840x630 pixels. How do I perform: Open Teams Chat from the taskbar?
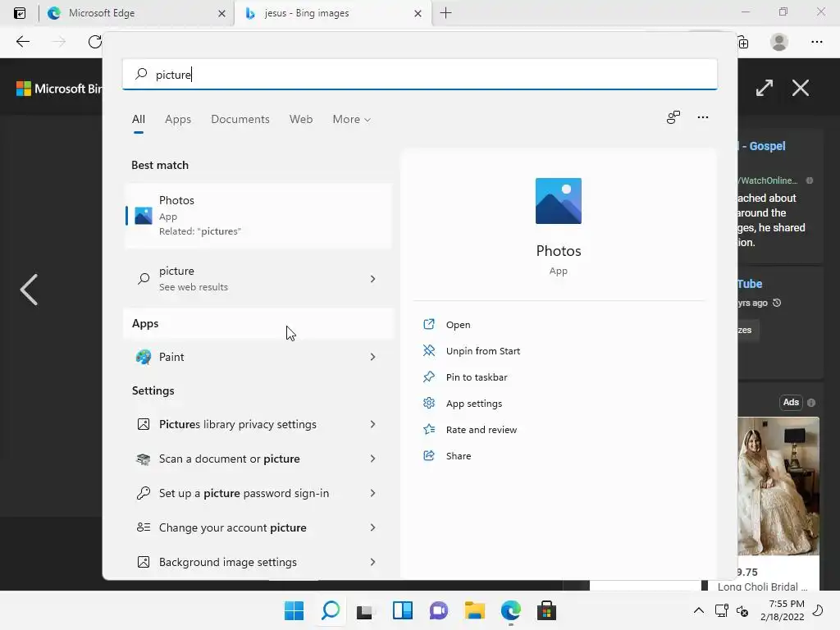[438, 610]
